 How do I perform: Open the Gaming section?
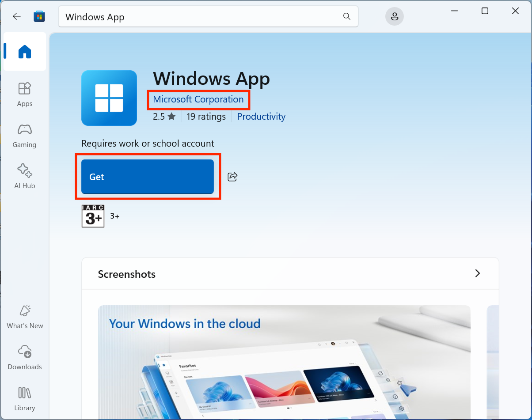click(x=24, y=136)
